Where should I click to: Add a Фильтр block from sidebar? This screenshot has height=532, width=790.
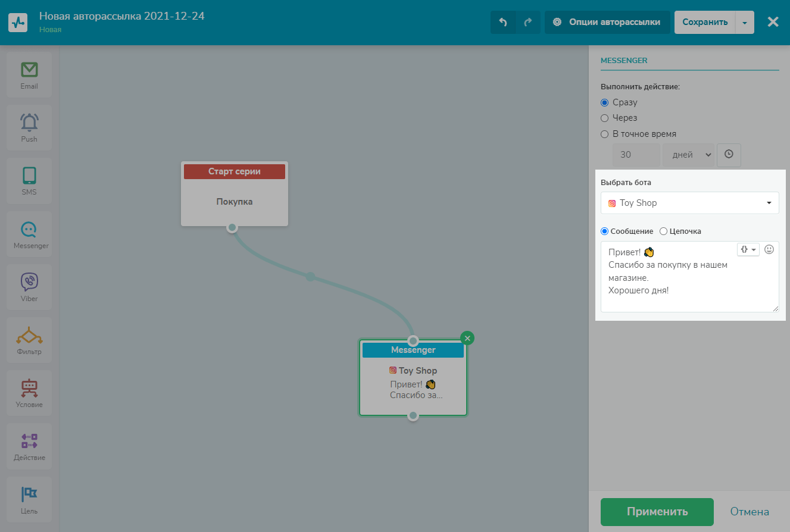click(29, 340)
